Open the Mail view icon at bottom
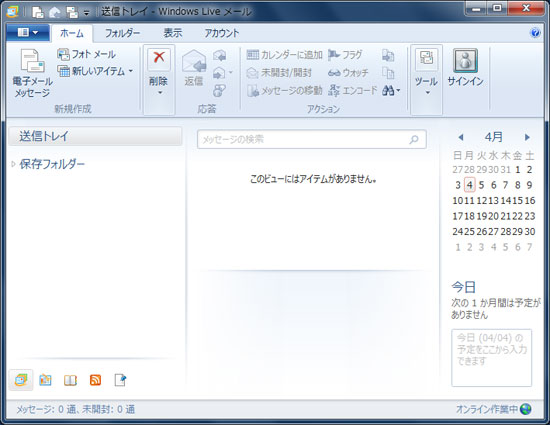This screenshot has width=550, height=425. click(21, 380)
